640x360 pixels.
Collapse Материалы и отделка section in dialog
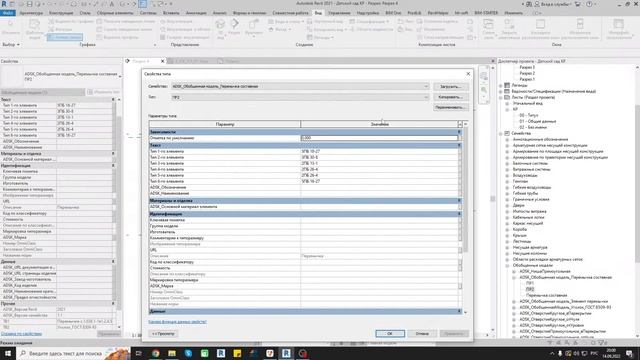pos(459,200)
